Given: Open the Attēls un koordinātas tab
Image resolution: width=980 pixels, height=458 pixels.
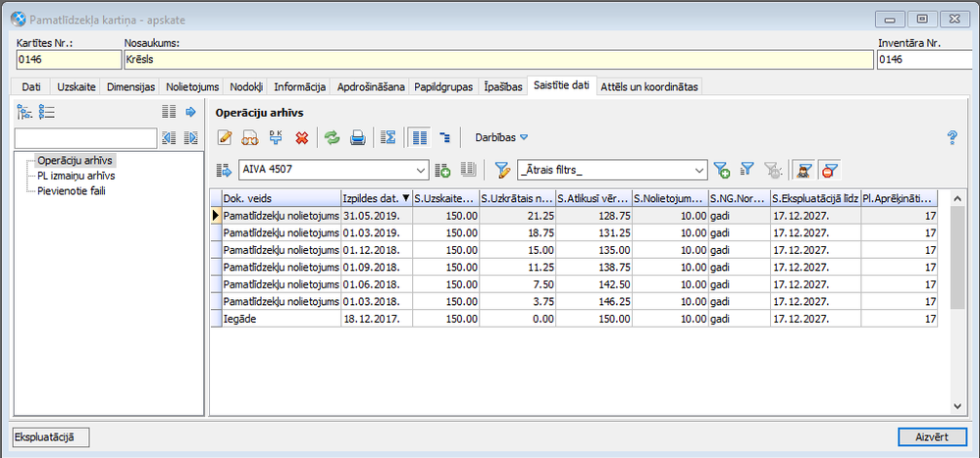Looking at the screenshot, I should [x=650, y=87].
